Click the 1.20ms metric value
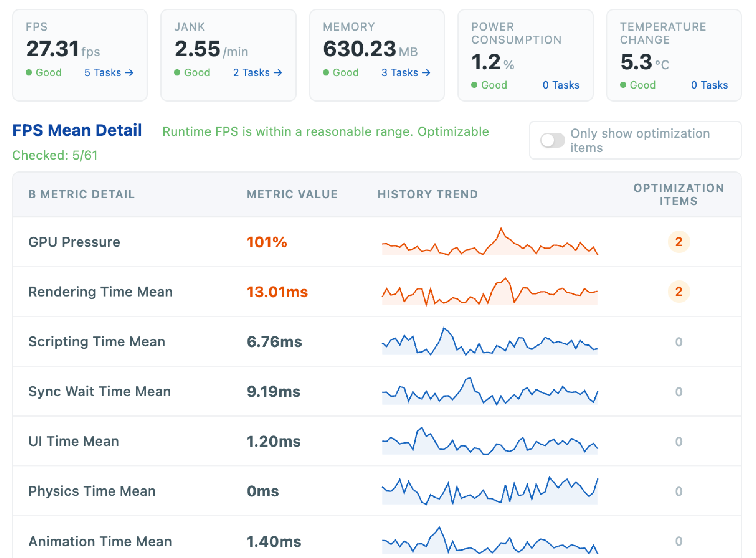The height and width of the screenshot is (558, 756). [274, 441]
